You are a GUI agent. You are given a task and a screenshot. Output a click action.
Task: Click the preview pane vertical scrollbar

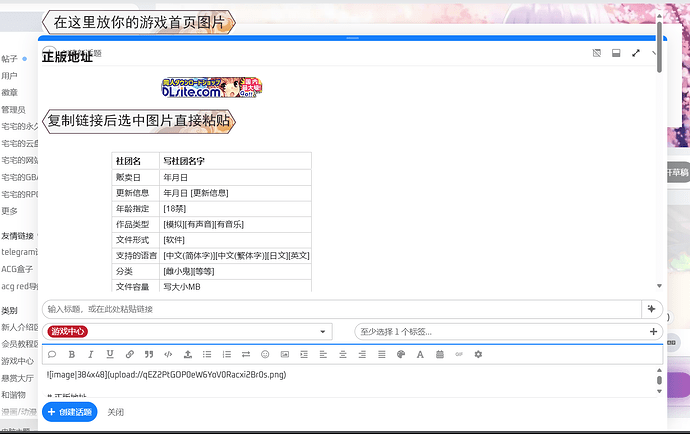pyautogui.click(x=659, y=46)
